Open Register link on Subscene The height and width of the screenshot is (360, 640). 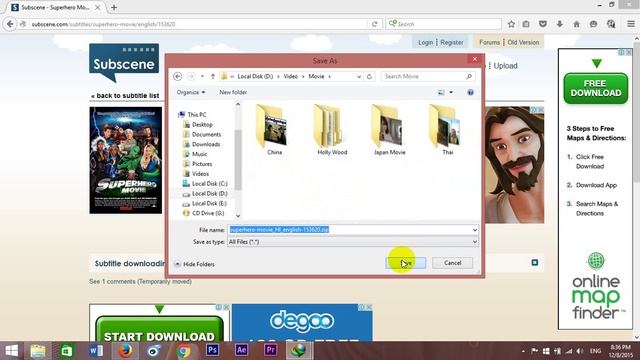(452, 42)
